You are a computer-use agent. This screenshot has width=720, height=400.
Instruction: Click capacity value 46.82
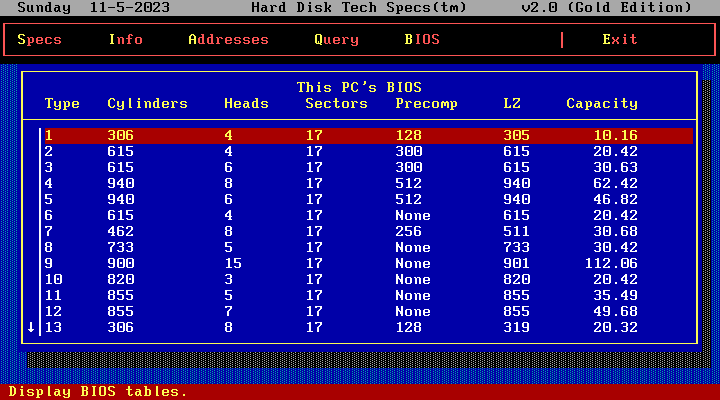pyautogui.click(x=615, y=199)
